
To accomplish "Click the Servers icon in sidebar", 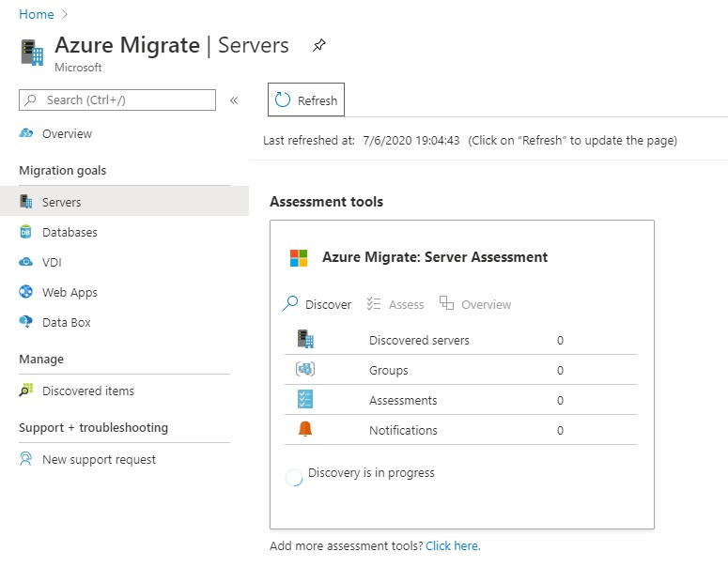I will [26, 202].
